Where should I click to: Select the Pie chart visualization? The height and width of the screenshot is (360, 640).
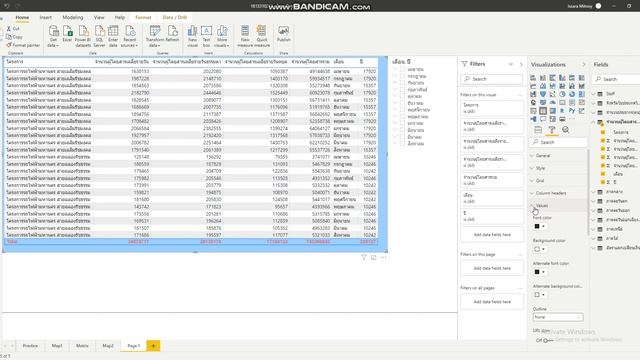[x=562, y=94]
